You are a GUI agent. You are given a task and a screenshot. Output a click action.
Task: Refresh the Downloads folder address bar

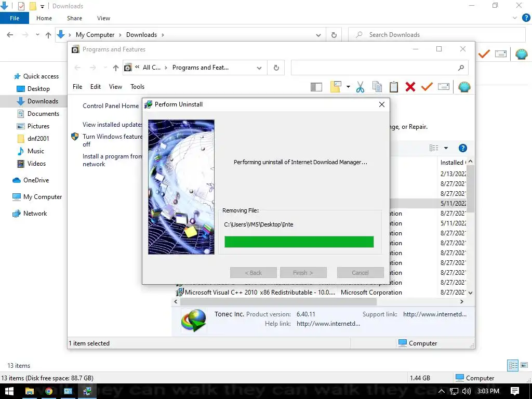point(334,35)
